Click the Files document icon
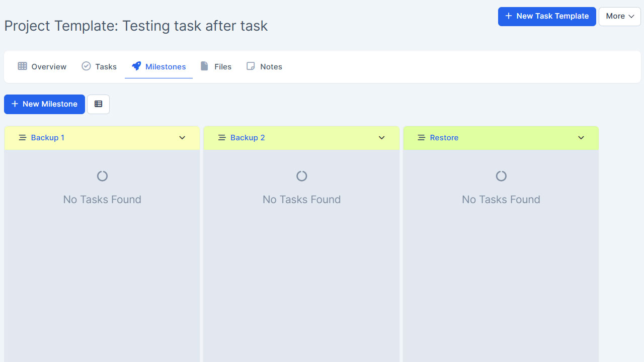Image resolution: width=644 pixels, height=362 pixels. (x=204, y=66)
